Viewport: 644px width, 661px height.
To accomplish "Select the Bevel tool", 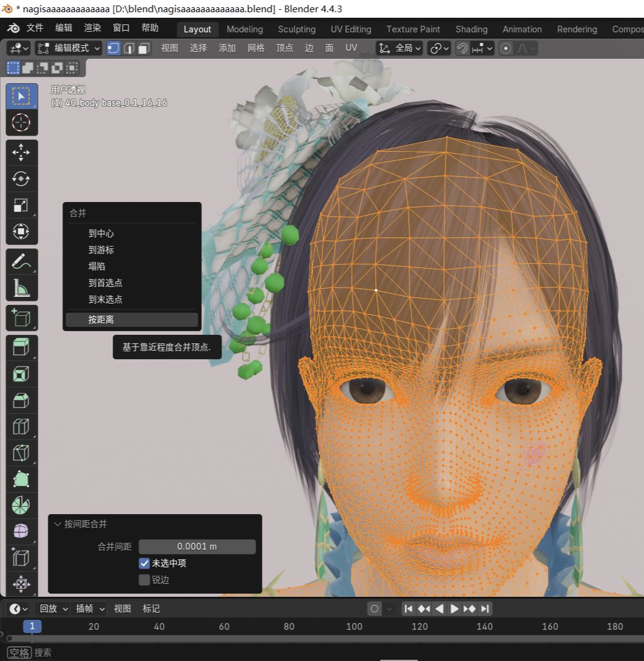I will point(21,400).
